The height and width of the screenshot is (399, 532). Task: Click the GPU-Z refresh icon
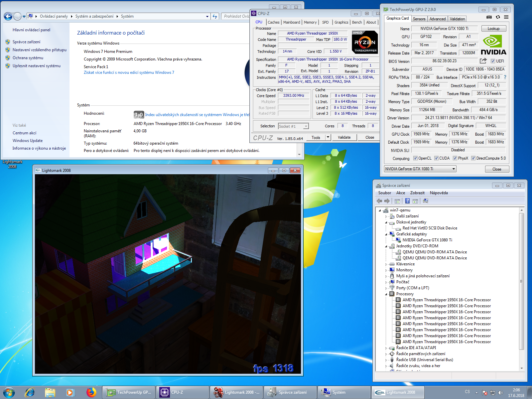point(498,17)
